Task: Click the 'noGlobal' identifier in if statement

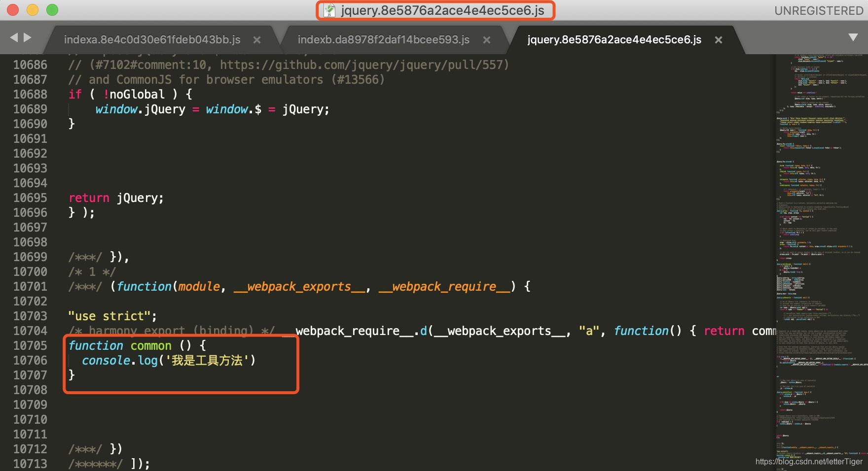Action: point(137,94)
